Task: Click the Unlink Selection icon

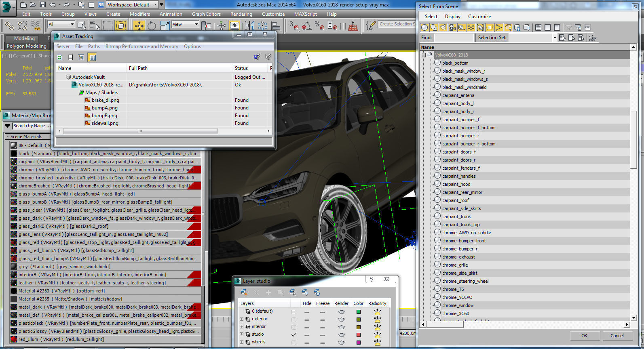Action: 22,26
